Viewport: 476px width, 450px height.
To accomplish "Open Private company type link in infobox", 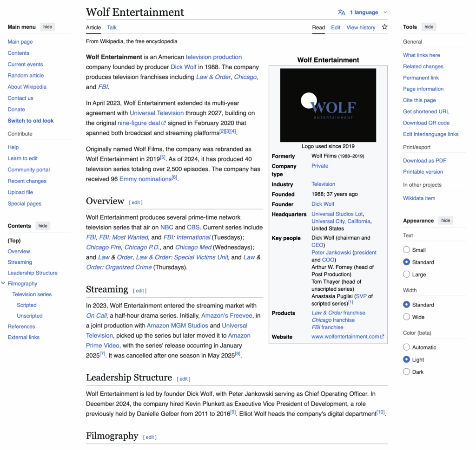I will pyautogui.click(x=320, y=166).
